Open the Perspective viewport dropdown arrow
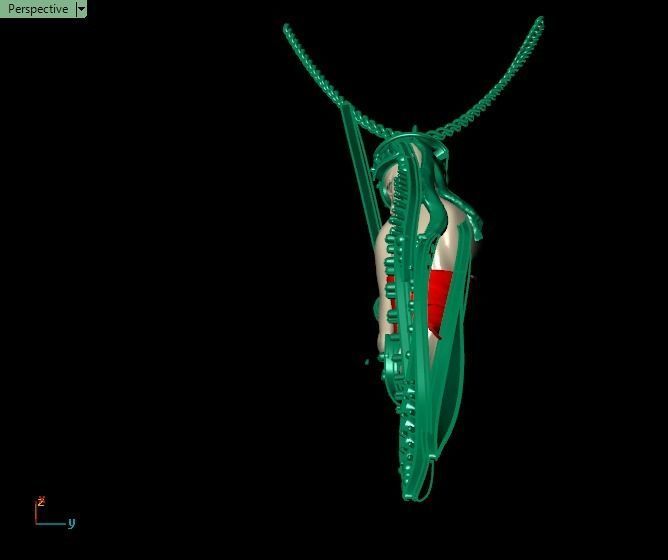Screen dimensions: 668x560 81,9
